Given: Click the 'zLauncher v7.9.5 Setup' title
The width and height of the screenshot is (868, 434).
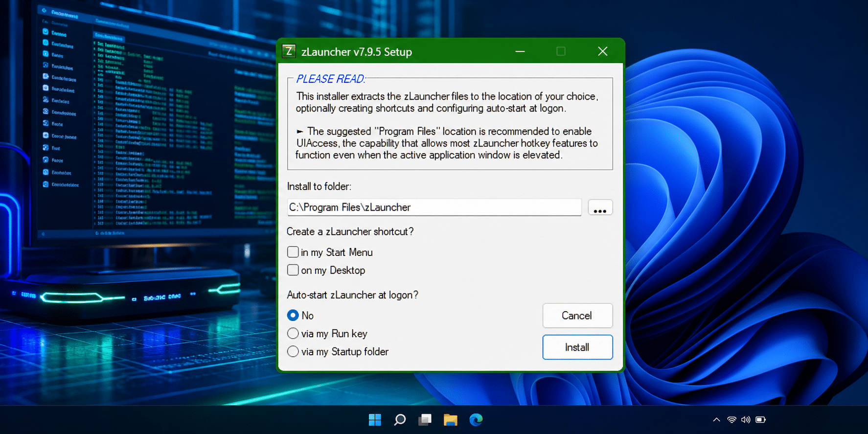Looking at the screenshot, I should (357, 52).
